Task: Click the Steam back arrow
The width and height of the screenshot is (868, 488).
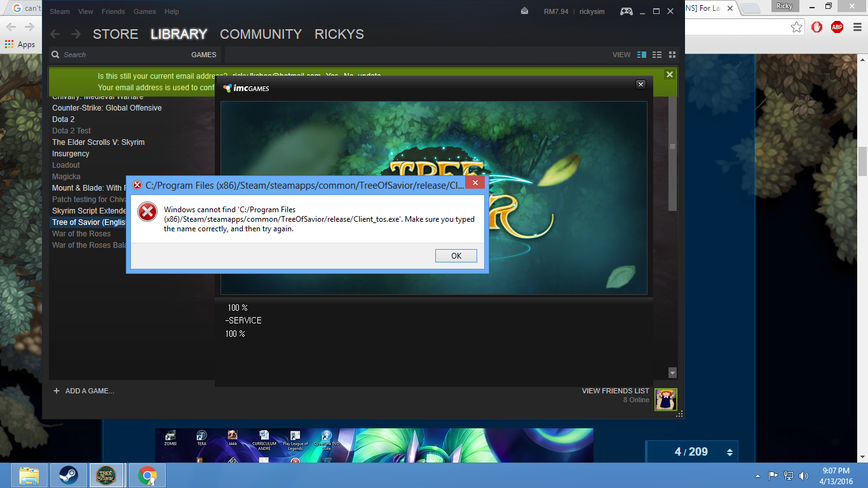Action: coord(55,34)
